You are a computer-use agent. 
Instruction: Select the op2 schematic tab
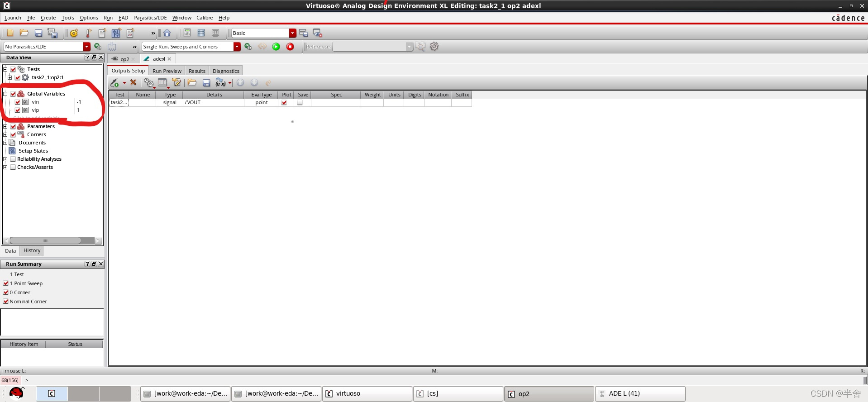pos(124,59)
